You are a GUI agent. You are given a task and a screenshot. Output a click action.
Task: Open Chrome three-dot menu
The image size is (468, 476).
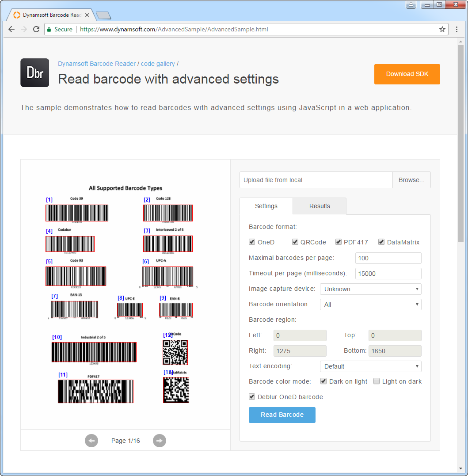[x=457, y=30]
